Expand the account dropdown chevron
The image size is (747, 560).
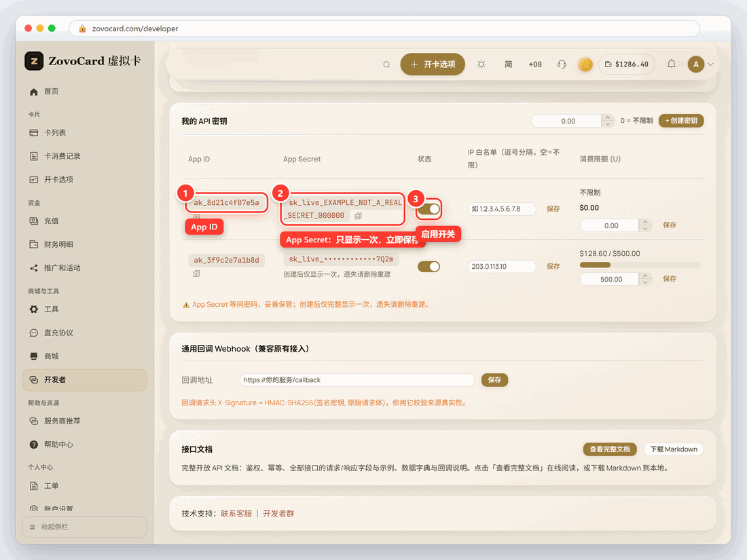(710, 64)
